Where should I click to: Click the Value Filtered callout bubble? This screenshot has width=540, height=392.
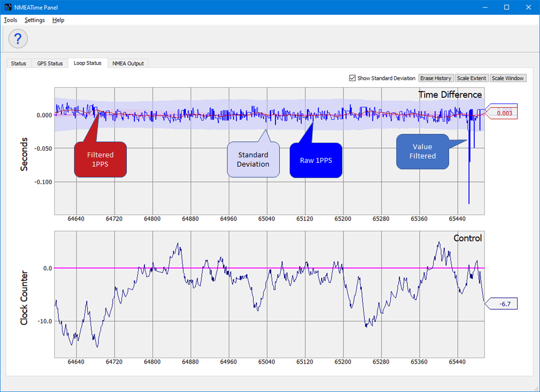[423, 151]
